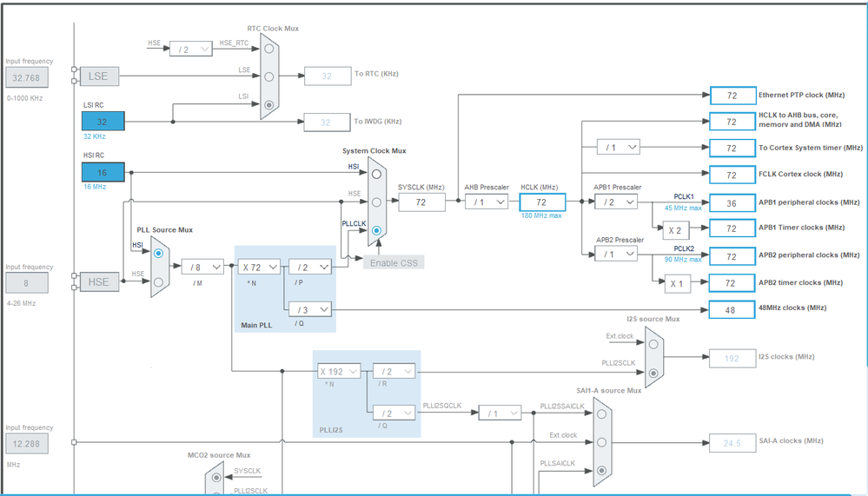Click the SAI-A clocks 24.5 field

click(x=732, y=443)
